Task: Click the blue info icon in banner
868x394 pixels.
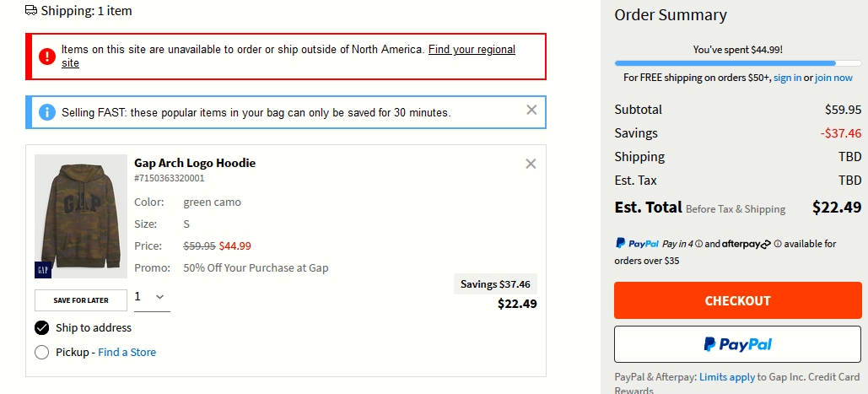Action: click(47, 112)
